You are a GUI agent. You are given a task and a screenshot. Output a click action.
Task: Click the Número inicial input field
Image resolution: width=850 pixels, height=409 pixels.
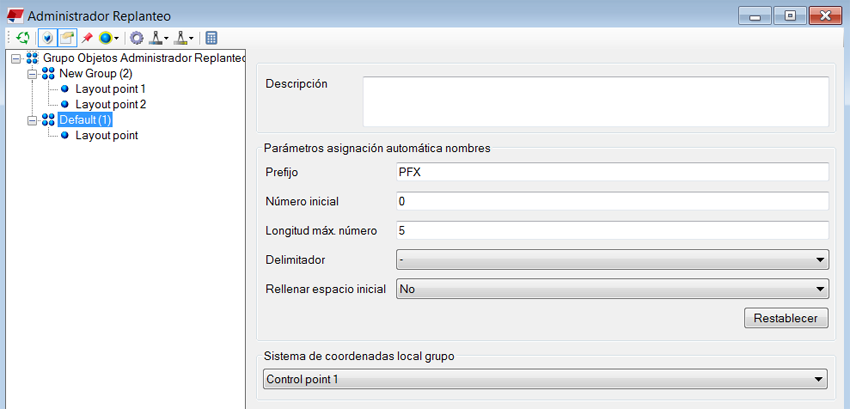613,201
